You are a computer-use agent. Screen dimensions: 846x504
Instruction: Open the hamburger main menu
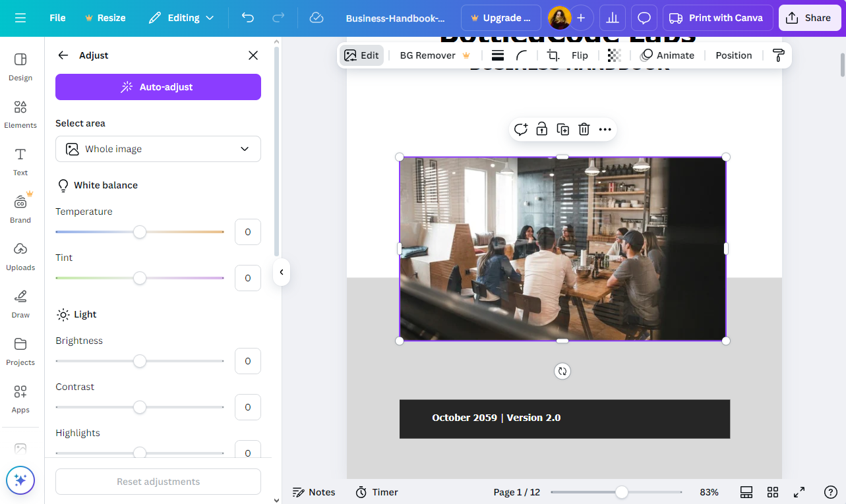pyautogui.click(x=20, y=18)
